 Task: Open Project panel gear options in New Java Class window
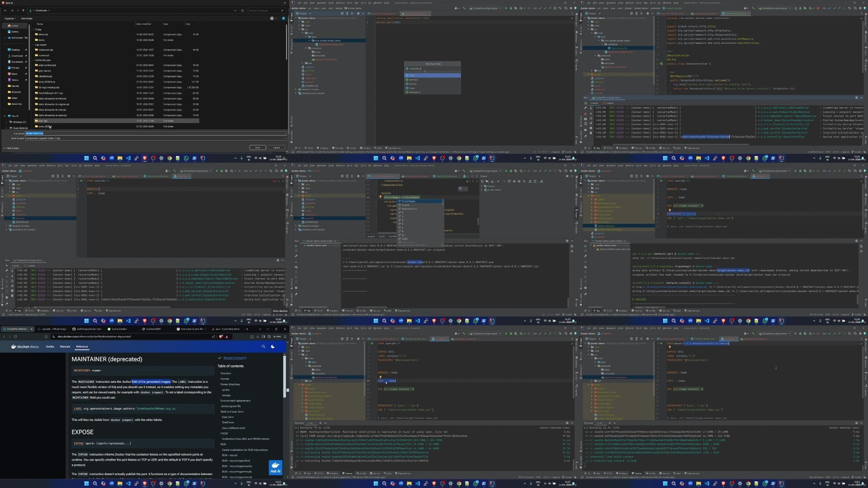[358, 14]
